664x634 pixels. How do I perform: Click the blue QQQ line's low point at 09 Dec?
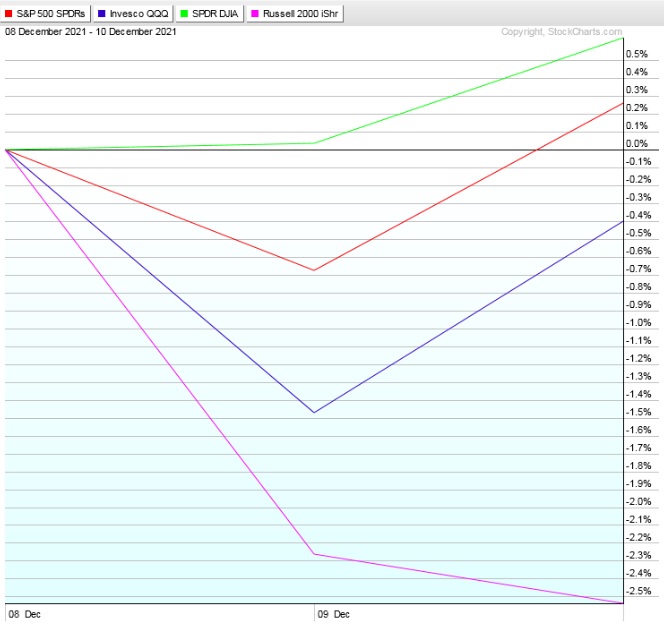[314, 413]
